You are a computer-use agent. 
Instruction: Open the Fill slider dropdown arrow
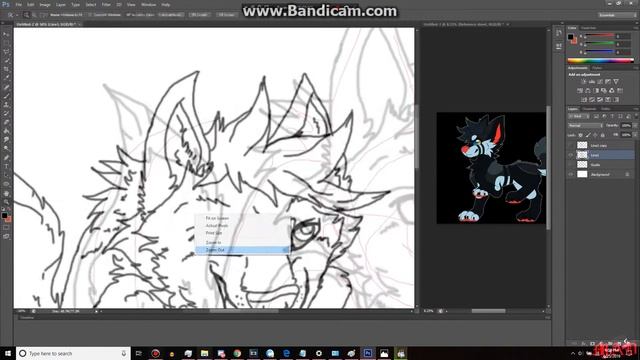[x=635, y=135]
